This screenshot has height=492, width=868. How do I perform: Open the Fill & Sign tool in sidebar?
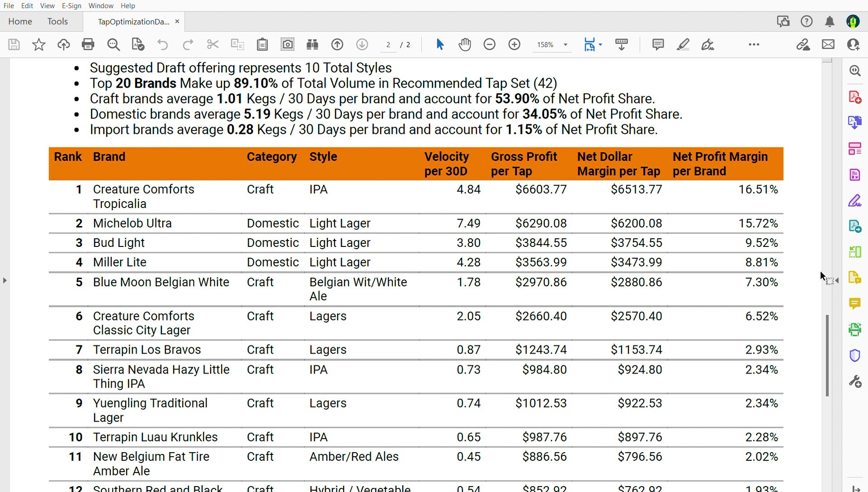click(x=854, y=201)
